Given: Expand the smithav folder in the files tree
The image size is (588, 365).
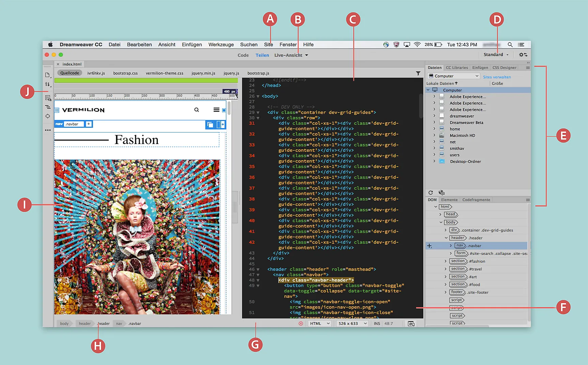Looking at the screenshot, I should click(x=435, y=148).
